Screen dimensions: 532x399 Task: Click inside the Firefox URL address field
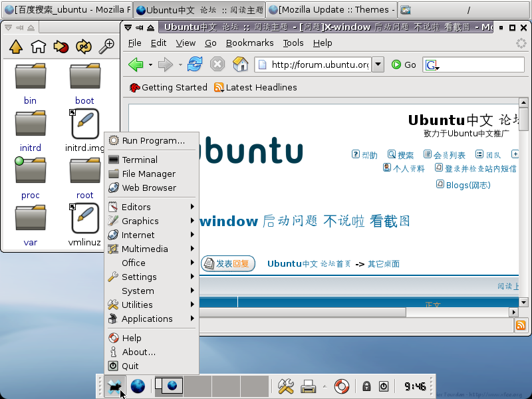click(x=313, y=65)
